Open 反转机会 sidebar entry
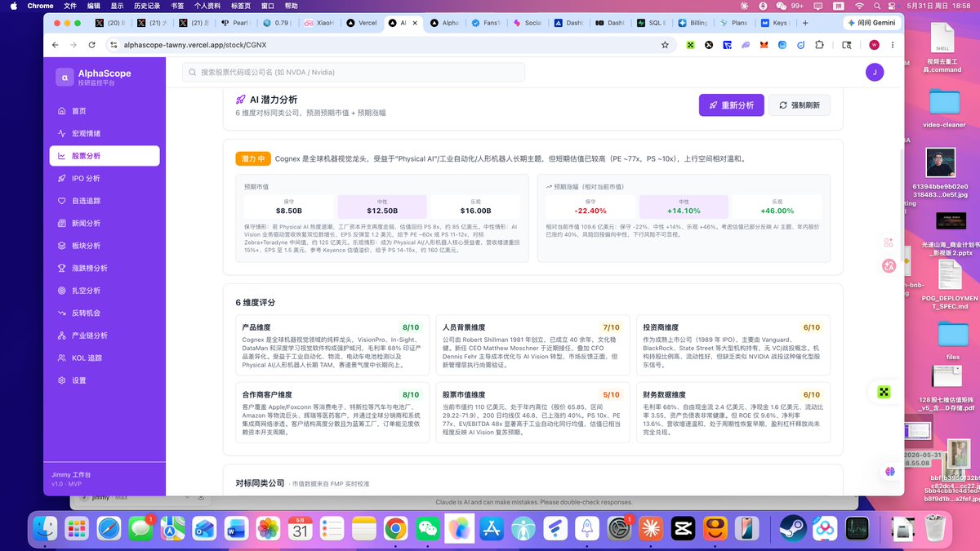Image resolution: width=980 pixels, height=551 pixels. point(104,313)
